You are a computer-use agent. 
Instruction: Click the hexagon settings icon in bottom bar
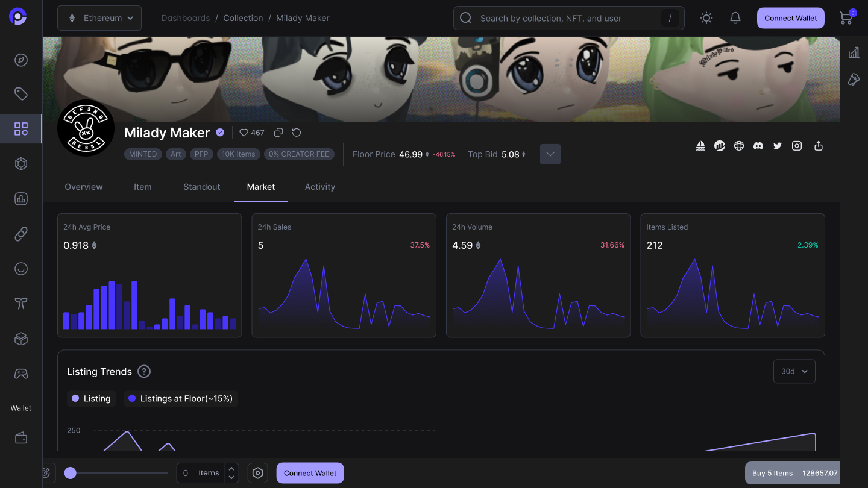258,473
